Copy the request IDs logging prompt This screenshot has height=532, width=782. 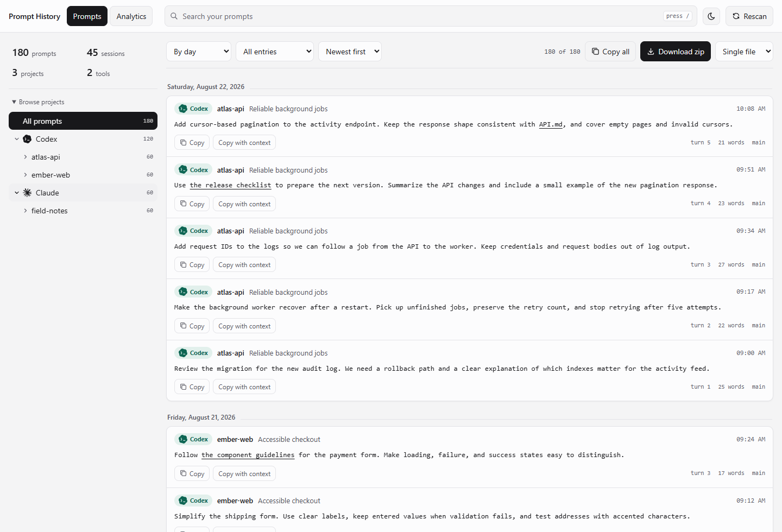(x=192, y=265)
